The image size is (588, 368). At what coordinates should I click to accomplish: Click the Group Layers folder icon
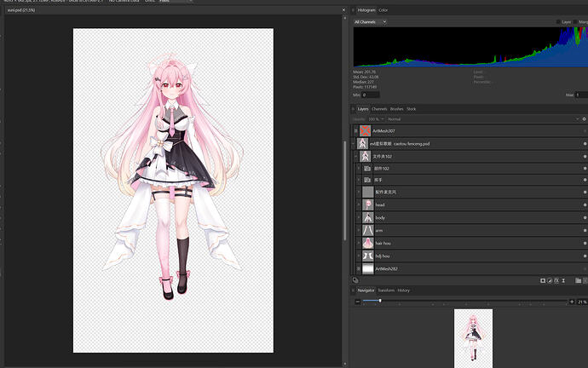coord(579,280)
